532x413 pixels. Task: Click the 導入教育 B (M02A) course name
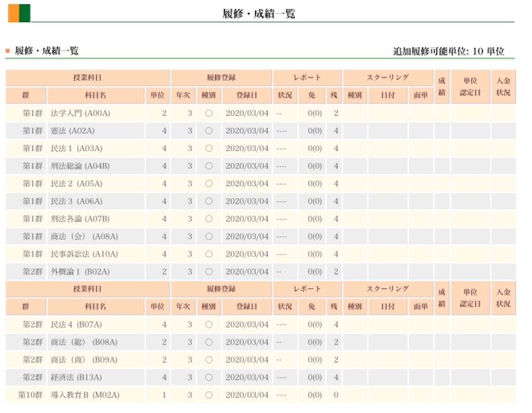85,395
